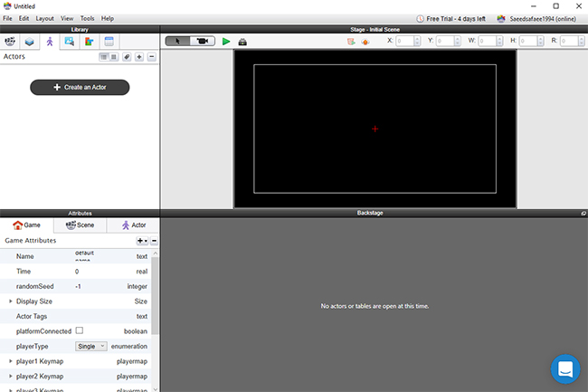This screenshot has width=588, height=392.
Task: Click X field stepper arrows
Action: (417, 41)
